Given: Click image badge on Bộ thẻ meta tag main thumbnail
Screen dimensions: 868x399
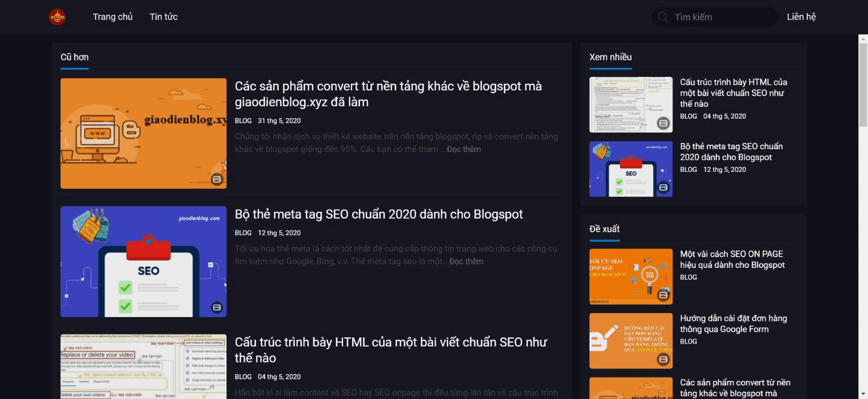Looking at the screenshot, I should 217,307.
